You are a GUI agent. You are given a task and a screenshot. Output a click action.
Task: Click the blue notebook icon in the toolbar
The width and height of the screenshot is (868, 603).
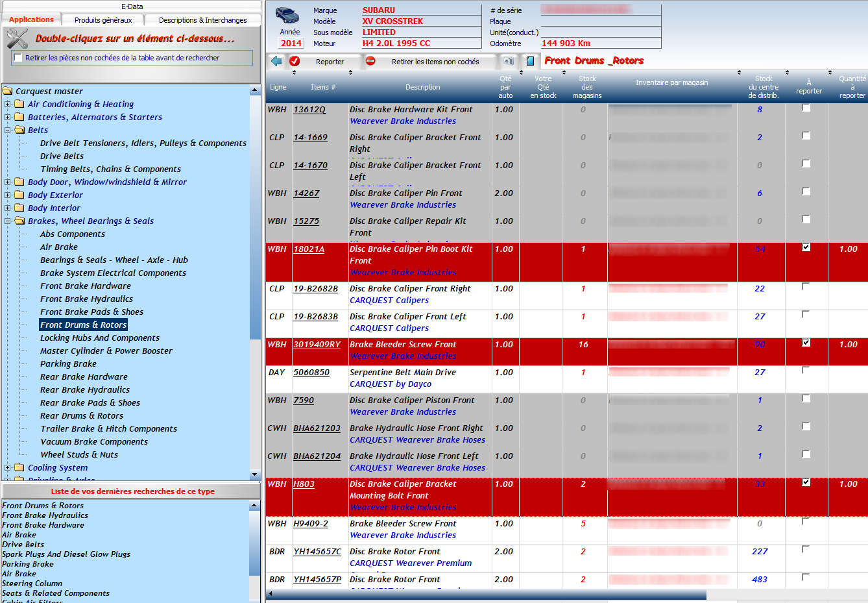click(530, 61)
